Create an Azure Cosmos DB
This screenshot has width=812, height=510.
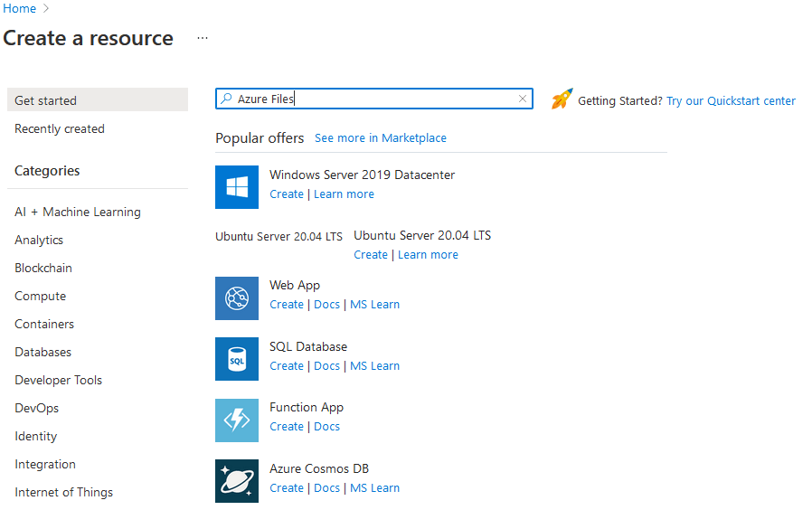coord(287,488)
